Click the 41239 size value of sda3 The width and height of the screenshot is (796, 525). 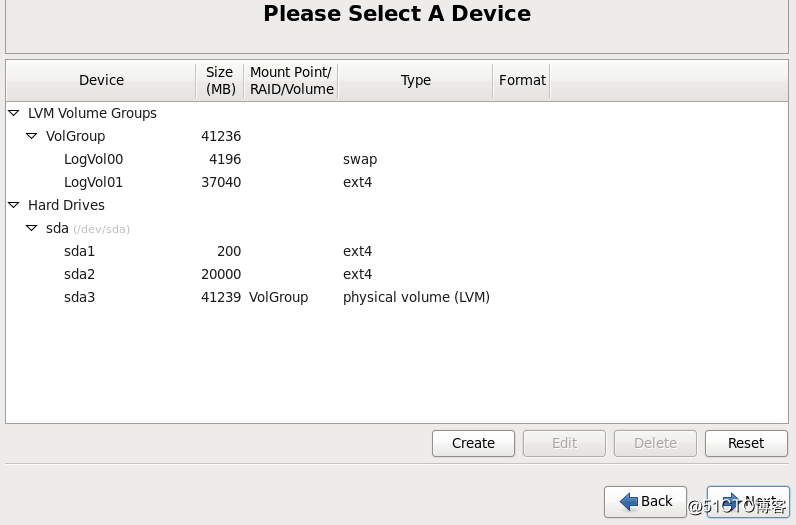[x=221, y=297]
